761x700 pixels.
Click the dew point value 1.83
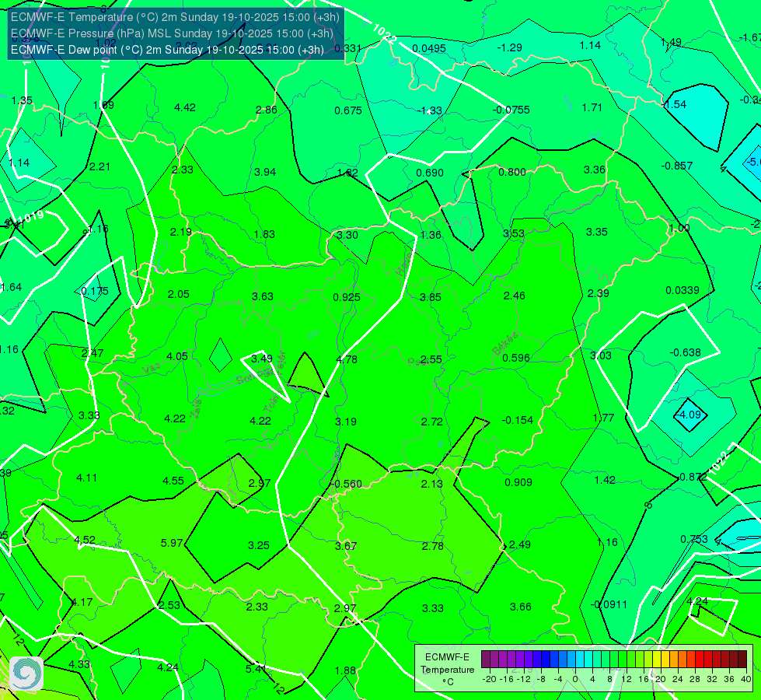tap(264, 234)
